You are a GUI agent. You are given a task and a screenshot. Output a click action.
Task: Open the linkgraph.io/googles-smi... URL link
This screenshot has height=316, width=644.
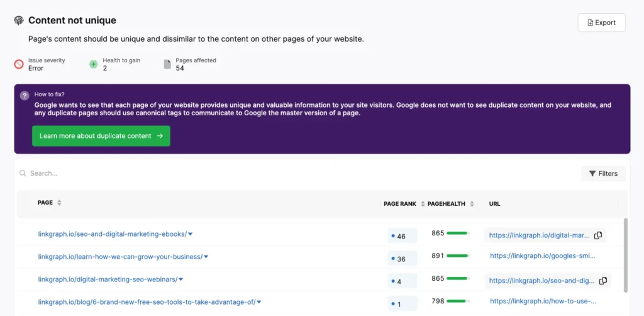[x=542, y=256]
